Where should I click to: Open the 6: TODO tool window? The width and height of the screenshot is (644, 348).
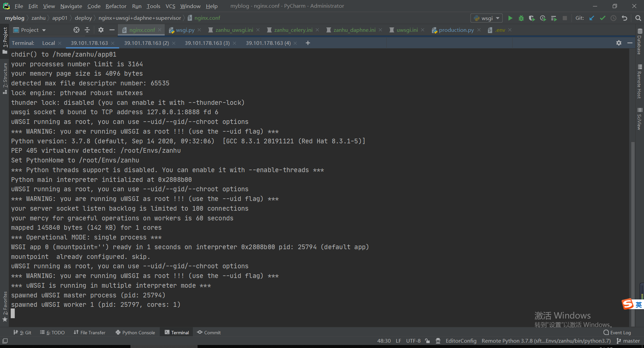click(x=52, y=333)
